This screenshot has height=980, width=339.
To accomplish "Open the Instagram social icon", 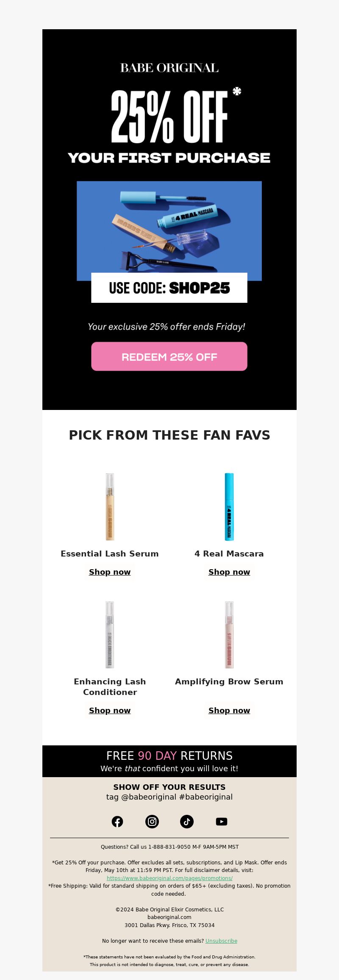I will point(152,822).
